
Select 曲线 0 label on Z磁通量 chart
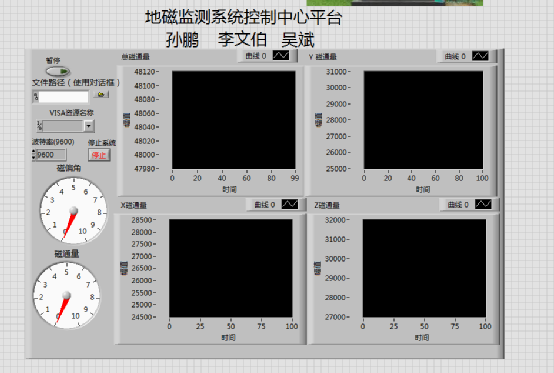coord(458,205)
